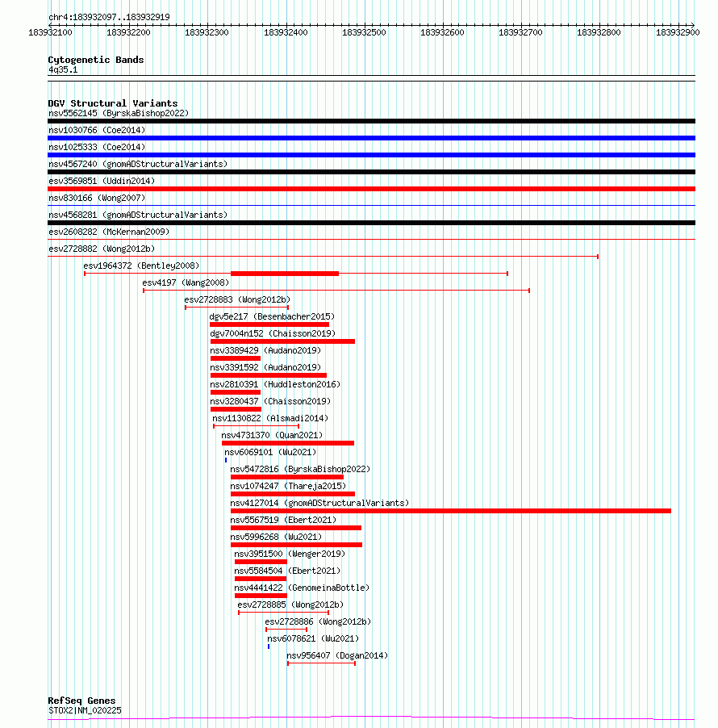Click the esv1964372 (Bentley2008) label
Screen dimensions: 718x728
pyautogui.click(x=141, y=266)
